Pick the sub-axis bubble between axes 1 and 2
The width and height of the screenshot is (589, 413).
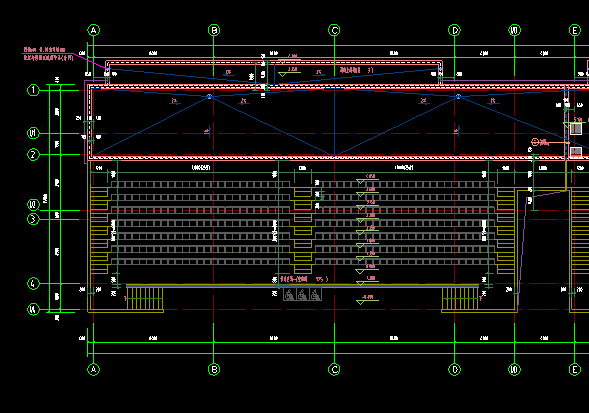coord(33,133)
